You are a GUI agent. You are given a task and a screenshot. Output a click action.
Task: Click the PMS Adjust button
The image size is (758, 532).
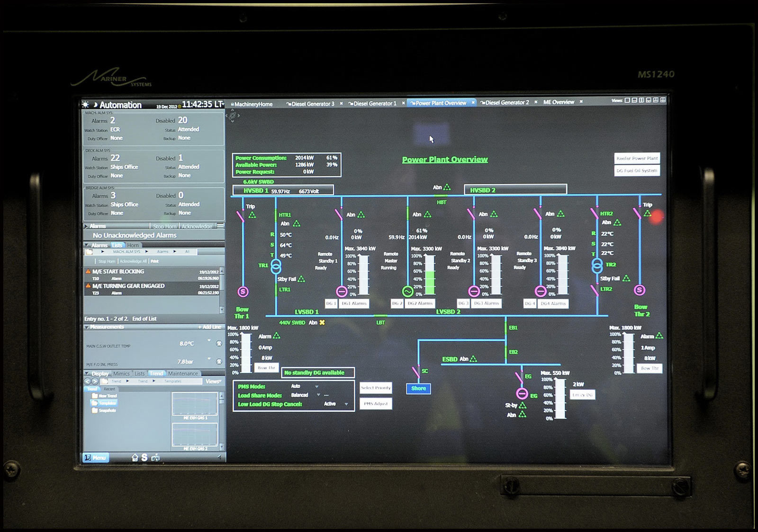tap(376, 404)
